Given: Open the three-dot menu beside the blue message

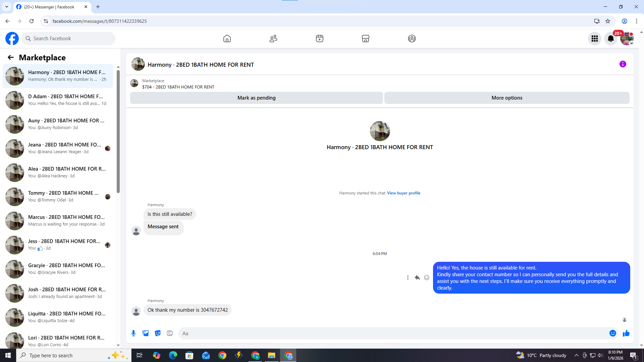Looking at the screenshot, I should click(x=408, y=278).
